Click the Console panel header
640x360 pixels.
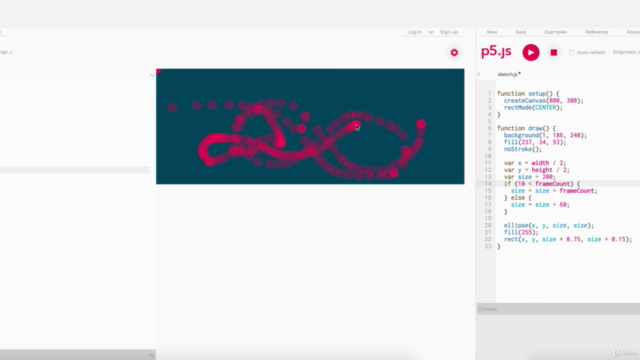pos(558,309)
